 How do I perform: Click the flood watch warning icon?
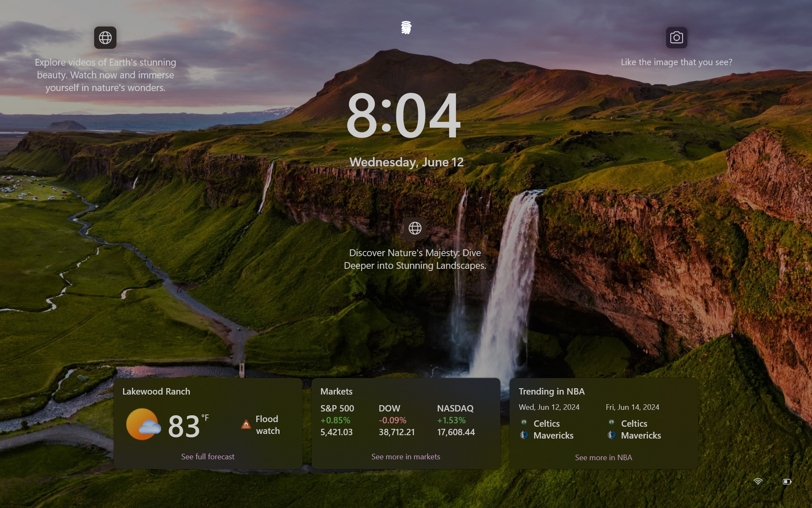coord(246,425)
